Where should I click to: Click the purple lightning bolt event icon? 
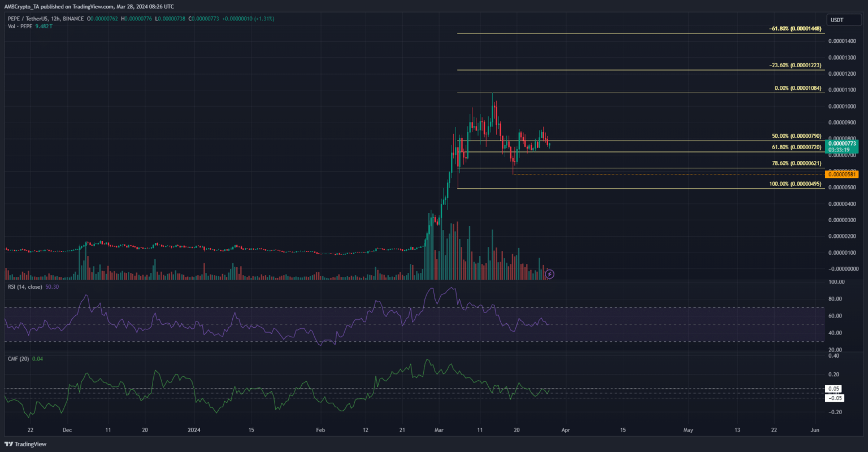[x=550, y=274]
